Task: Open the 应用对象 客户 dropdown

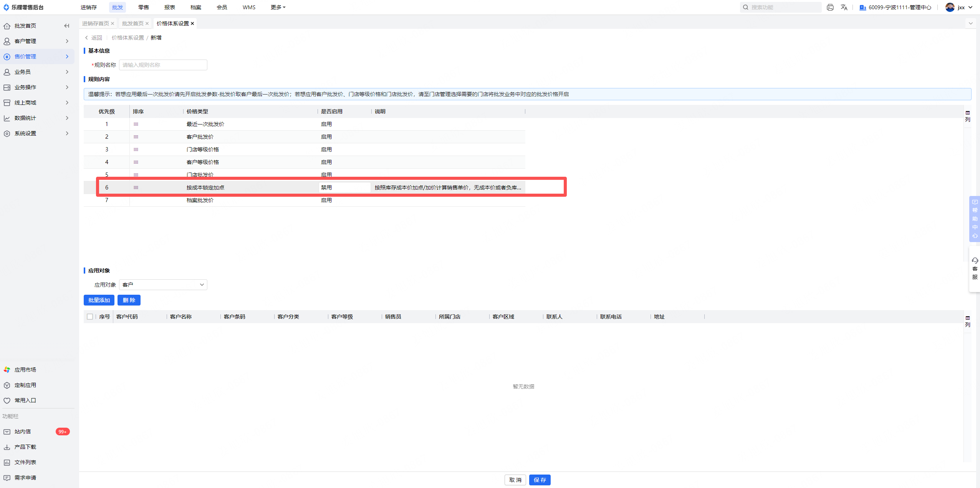Action: (x=163, y=285)
